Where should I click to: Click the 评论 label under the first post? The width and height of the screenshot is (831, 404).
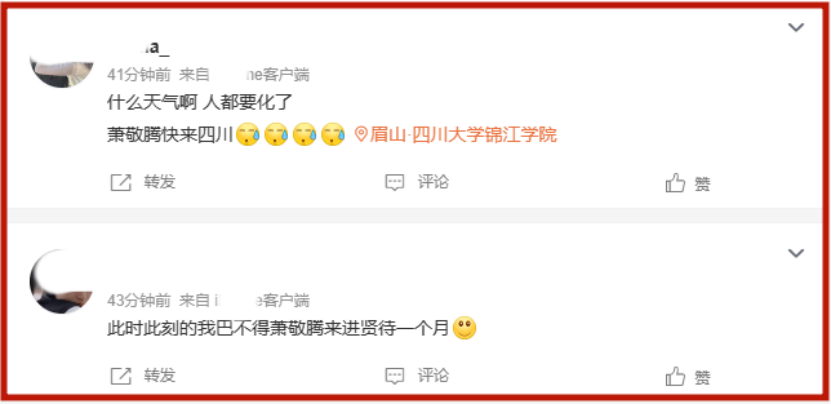[x=433, y=182]
